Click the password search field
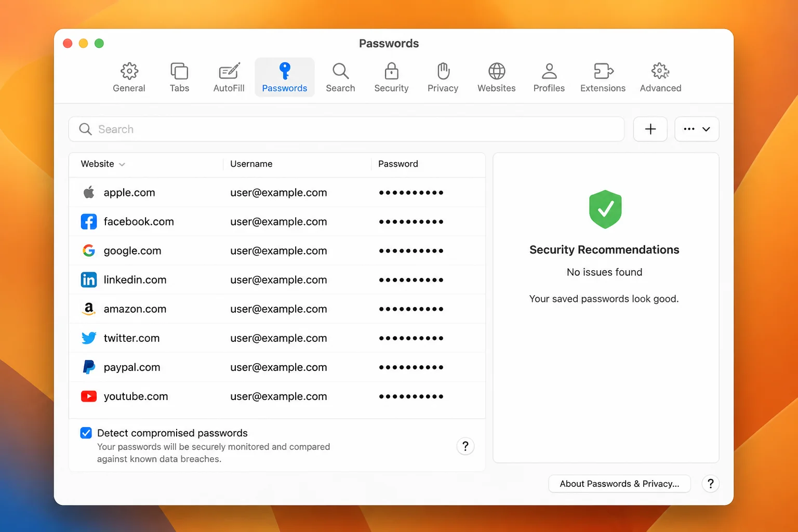 [x=347, y=129]
